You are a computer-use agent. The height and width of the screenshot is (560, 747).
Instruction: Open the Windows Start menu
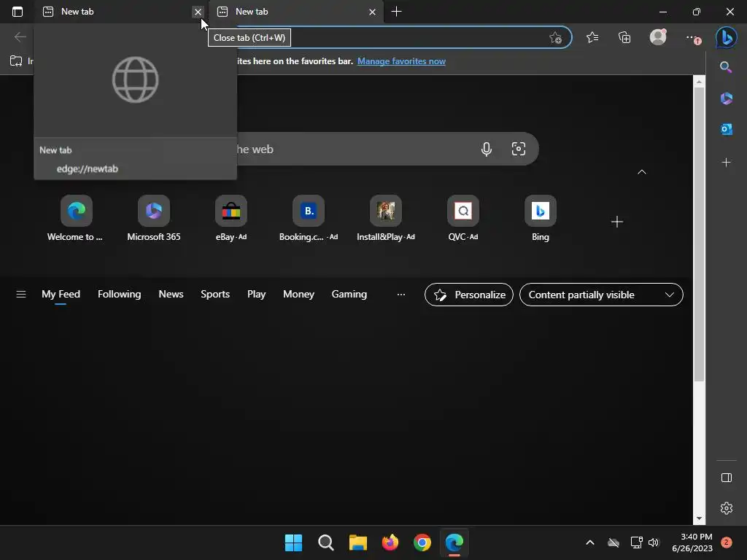293,542
